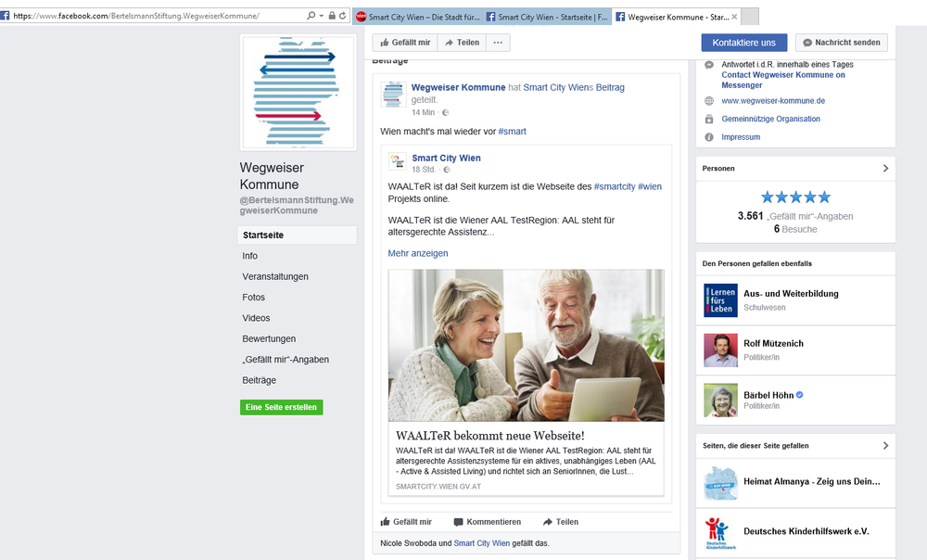
Task: Like the page with top Gefällt mir button
Action: point(406,43)
